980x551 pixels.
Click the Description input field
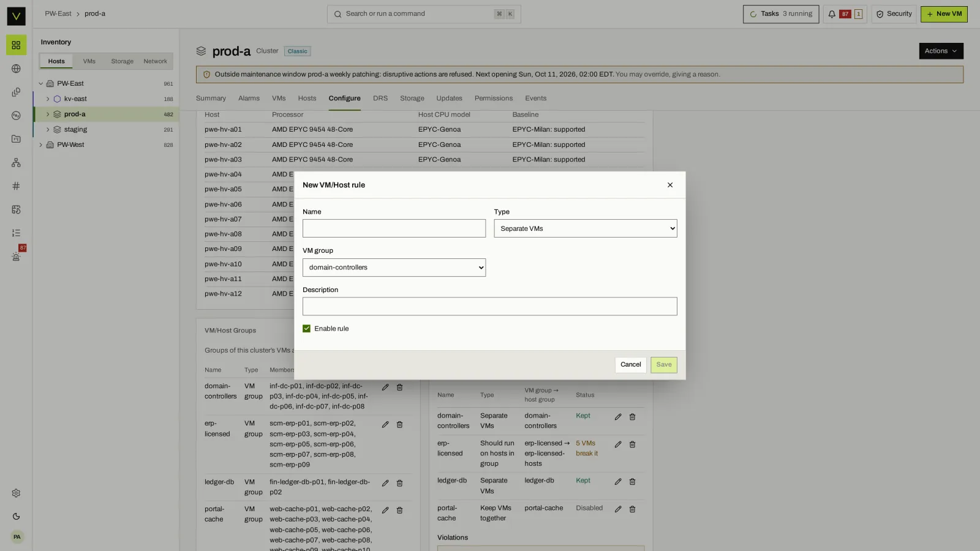(490, 307)
